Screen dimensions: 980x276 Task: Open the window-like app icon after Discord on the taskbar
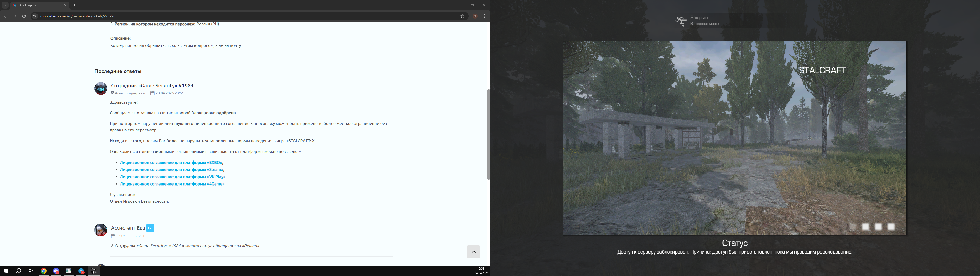pyautogui.click(x=68, y=271)
